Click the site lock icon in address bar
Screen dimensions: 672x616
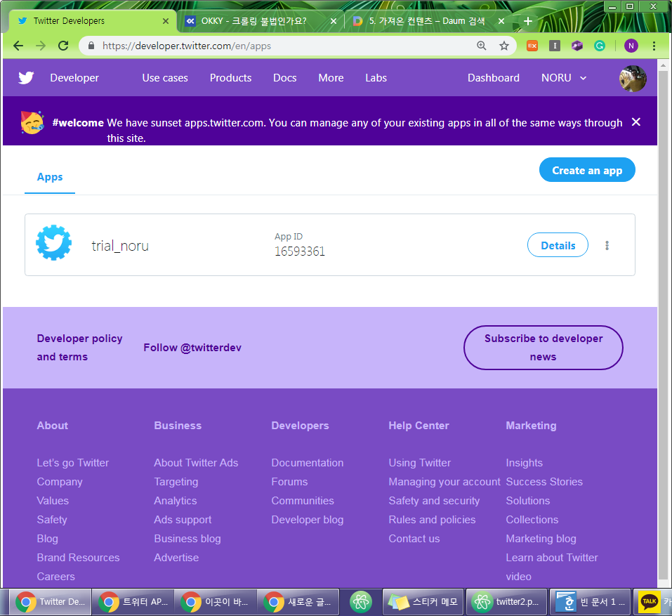tap(91, 46)
